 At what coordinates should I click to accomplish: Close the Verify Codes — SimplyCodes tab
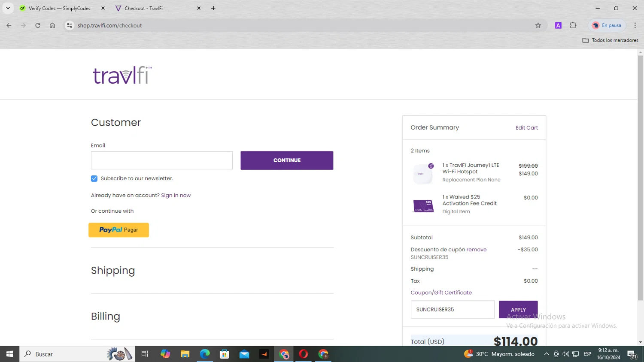(x=103, y=8)
